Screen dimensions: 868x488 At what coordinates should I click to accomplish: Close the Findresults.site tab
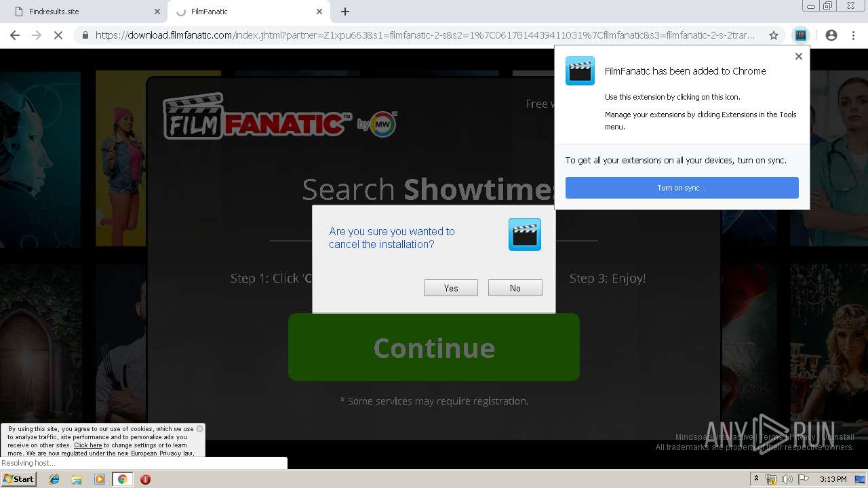(157, 12)
